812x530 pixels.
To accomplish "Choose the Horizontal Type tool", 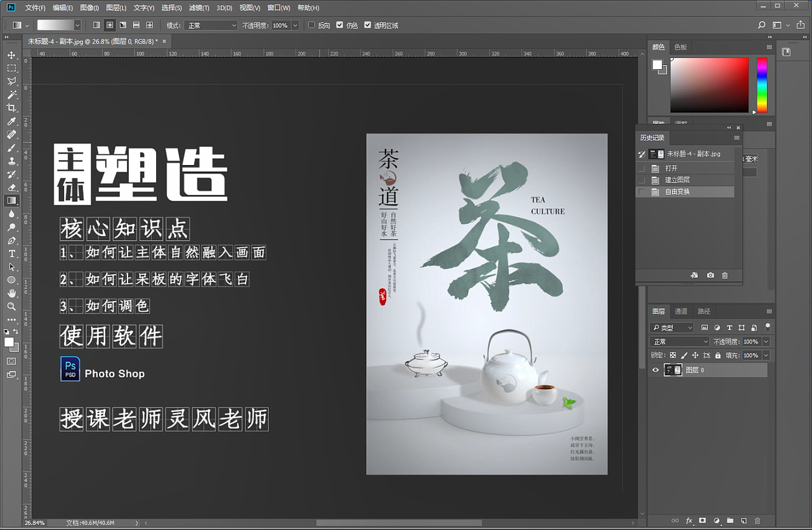I will tap(11, 253).
